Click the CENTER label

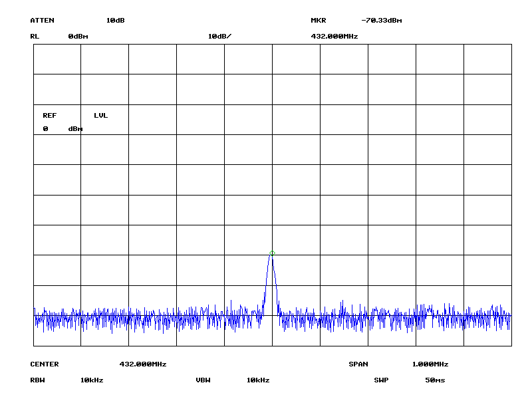[x=45, y=364]
